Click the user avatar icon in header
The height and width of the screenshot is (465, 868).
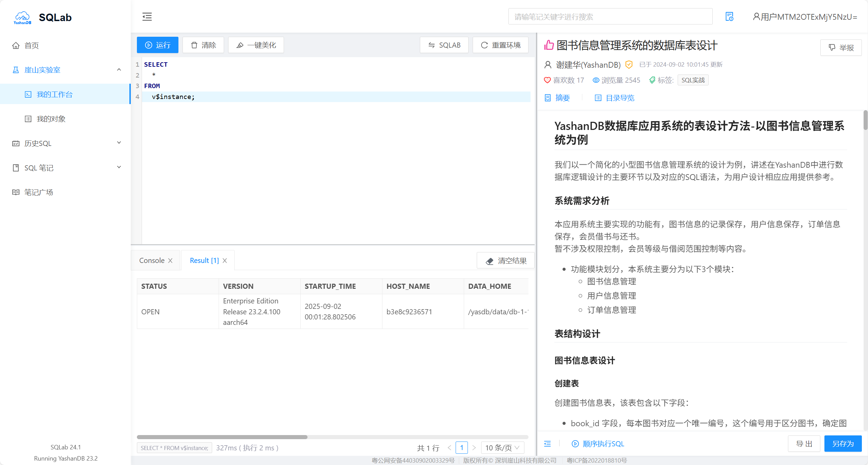click(x=756, y=17)
